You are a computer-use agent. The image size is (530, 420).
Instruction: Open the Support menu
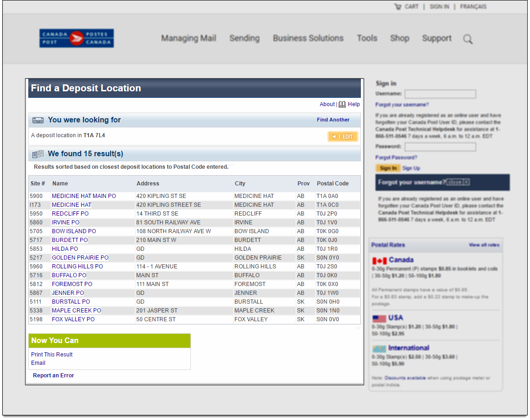[x=436, y=38]
